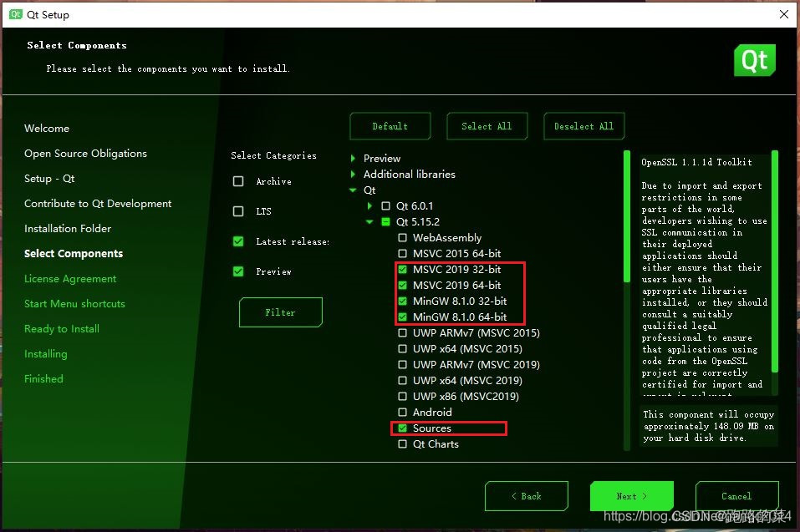This screenshot has height=532, width=800.
Task: Uncheck the Sources component
Action: (x=403, y=428)
